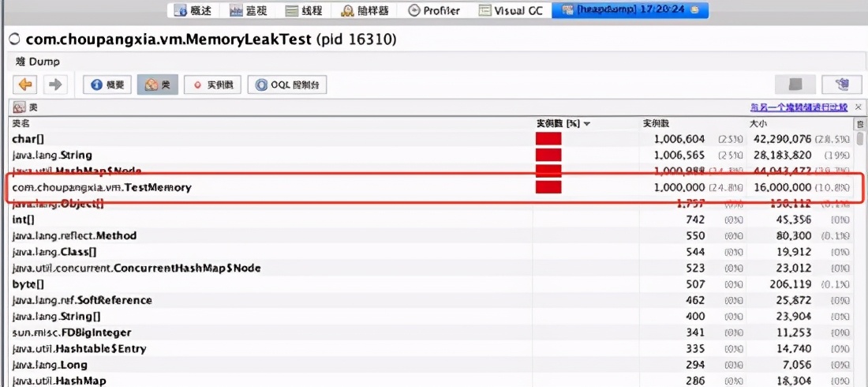Click size value 25,872
The image size is (868, 387).
(795, 300)
